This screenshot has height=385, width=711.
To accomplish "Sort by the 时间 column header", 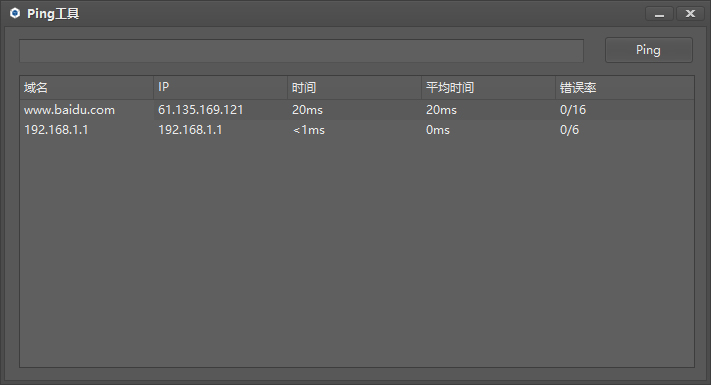I will click(x=355, y=88).
